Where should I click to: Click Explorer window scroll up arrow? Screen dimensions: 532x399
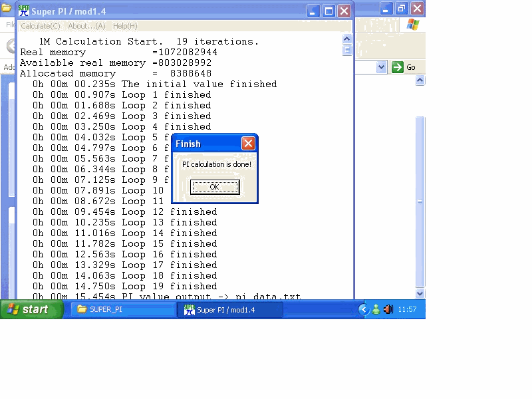(420, 80)
